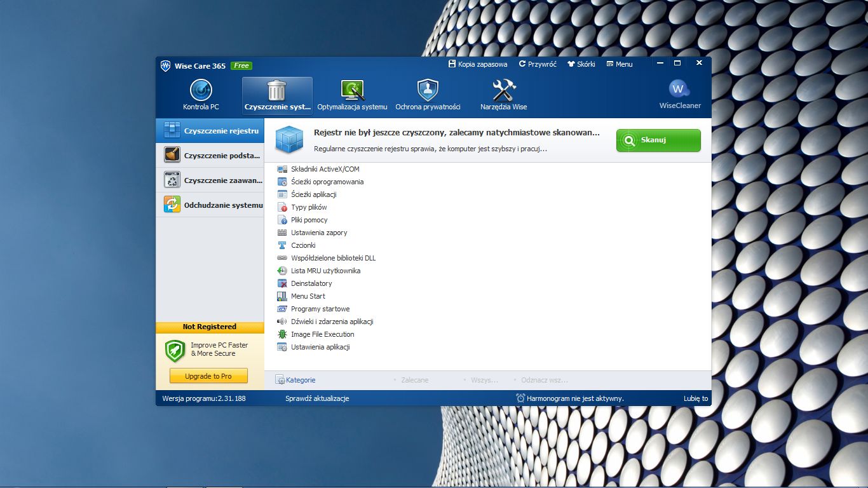Click the Wszys... select all link

(484, 380)
